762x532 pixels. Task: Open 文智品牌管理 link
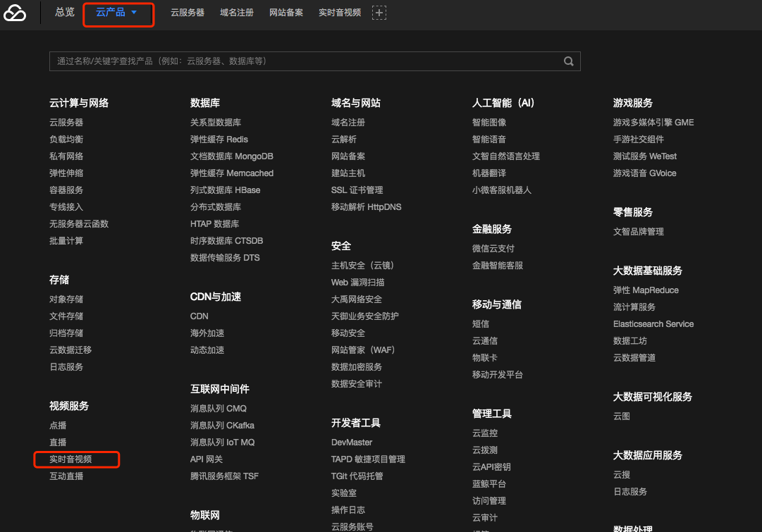638,232
